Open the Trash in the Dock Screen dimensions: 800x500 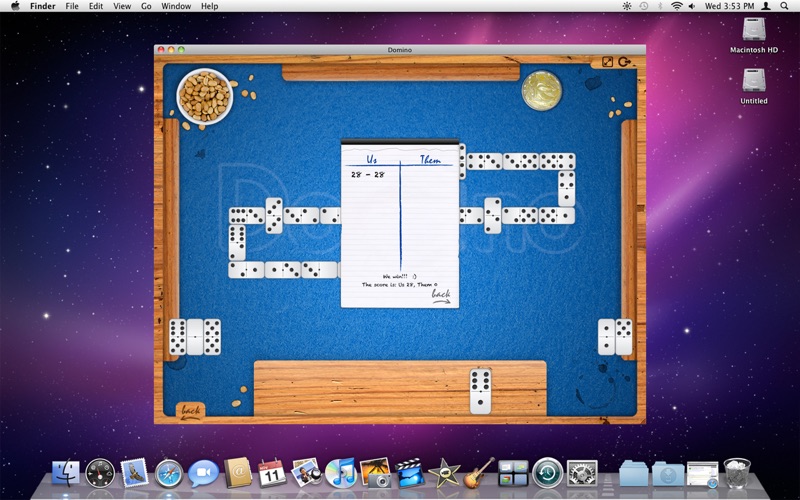737,473
